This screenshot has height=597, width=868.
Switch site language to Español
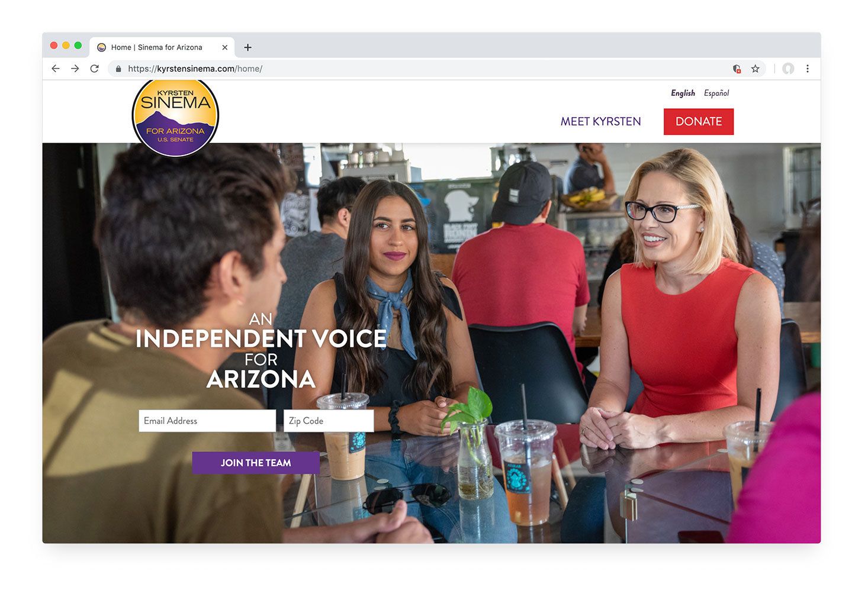click(x=716, y=93)
